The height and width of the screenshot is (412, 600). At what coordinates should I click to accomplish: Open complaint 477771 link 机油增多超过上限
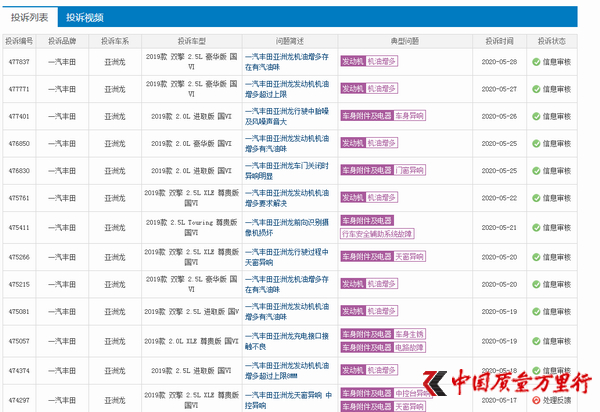pyautogui.click(x=287, y=89)
